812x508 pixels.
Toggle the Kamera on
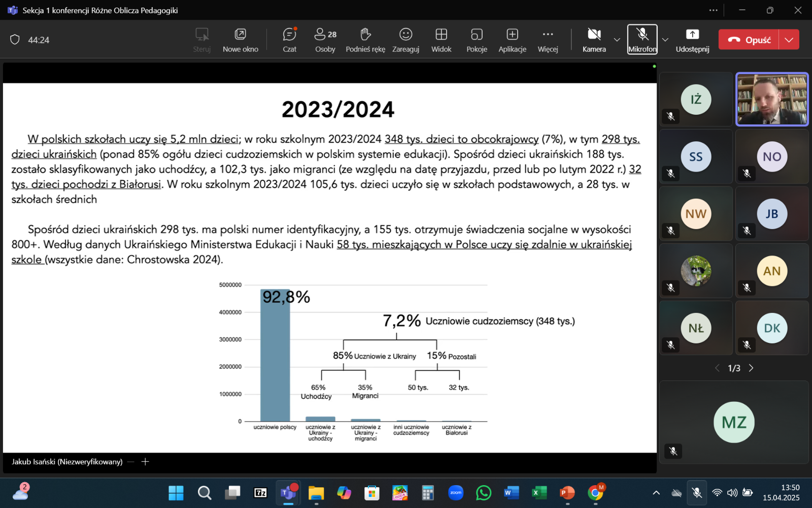594,40
